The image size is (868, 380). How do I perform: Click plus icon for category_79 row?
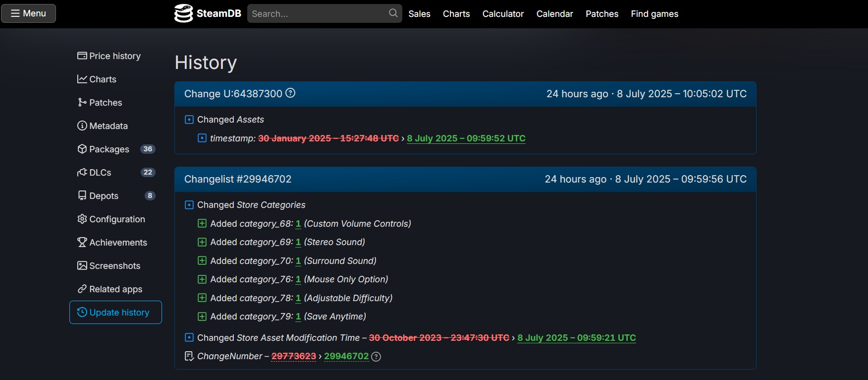pos(202,317)
